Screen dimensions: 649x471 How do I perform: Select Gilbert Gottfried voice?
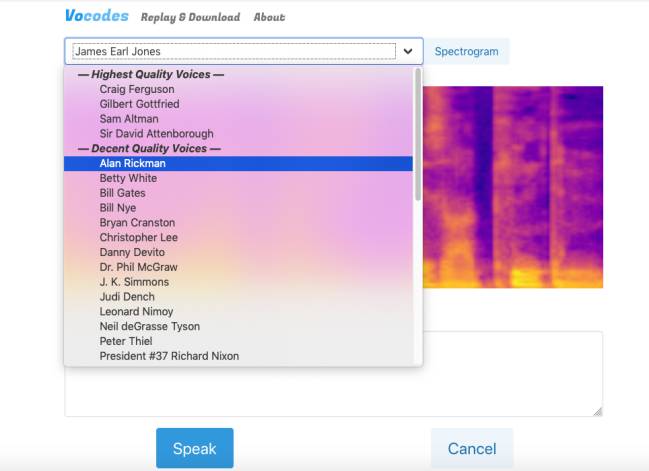(140, 104)
